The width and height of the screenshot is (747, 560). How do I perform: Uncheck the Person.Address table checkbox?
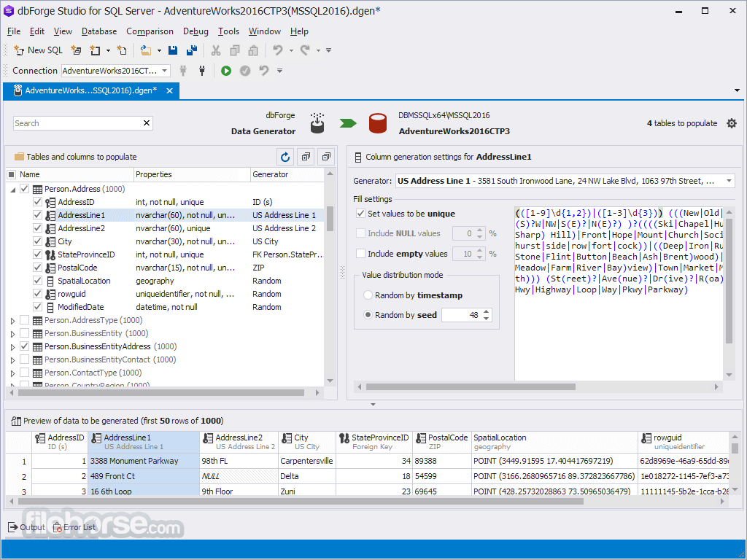[x=25, y=189]
